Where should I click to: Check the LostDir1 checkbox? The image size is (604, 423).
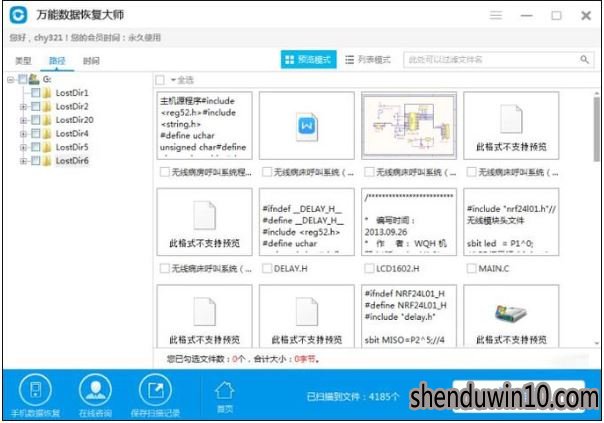35,93
